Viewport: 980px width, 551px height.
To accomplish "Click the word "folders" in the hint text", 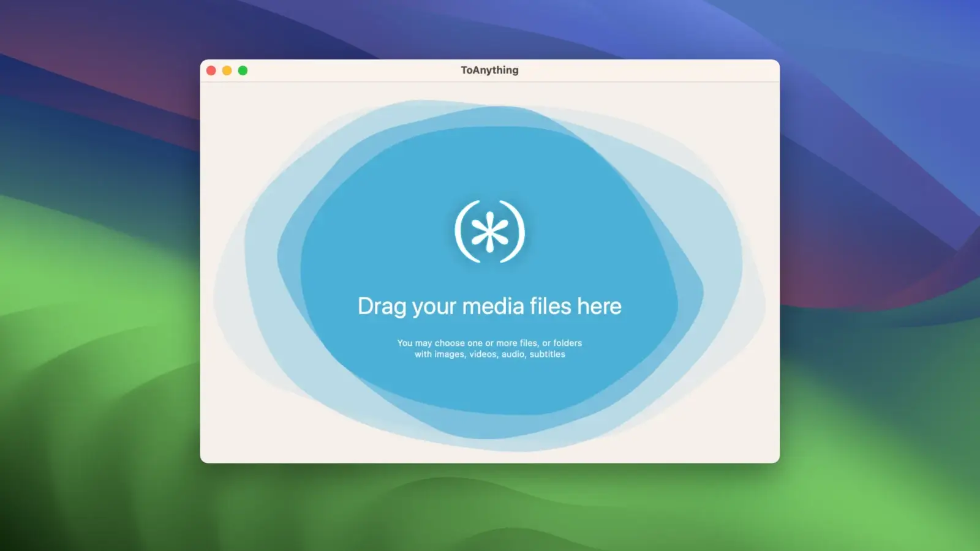I will coord(567,343).
